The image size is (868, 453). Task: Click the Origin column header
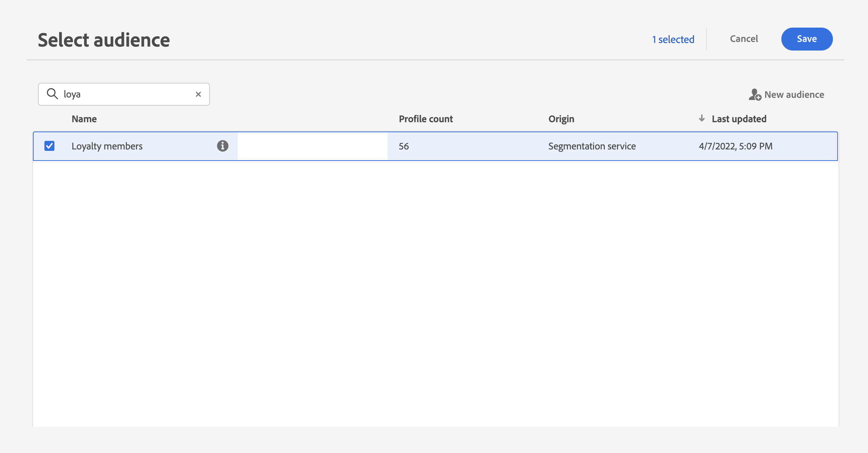[561, 119]
